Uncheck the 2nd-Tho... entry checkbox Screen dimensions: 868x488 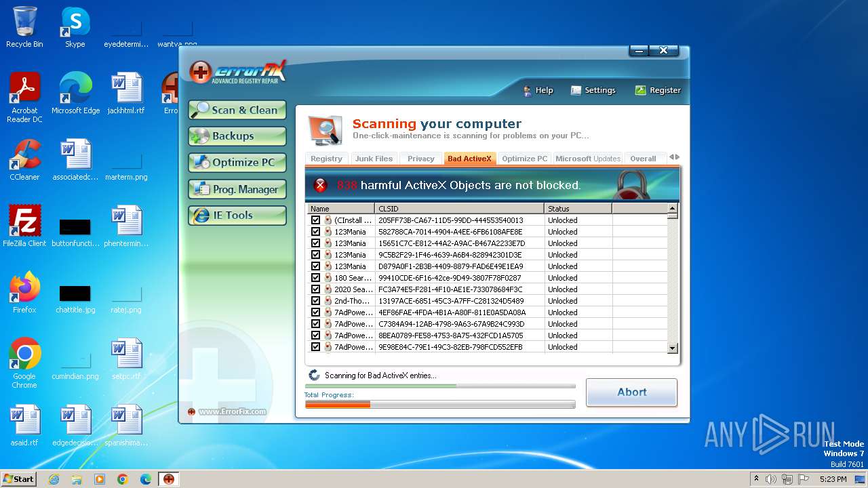pos(315,301)
